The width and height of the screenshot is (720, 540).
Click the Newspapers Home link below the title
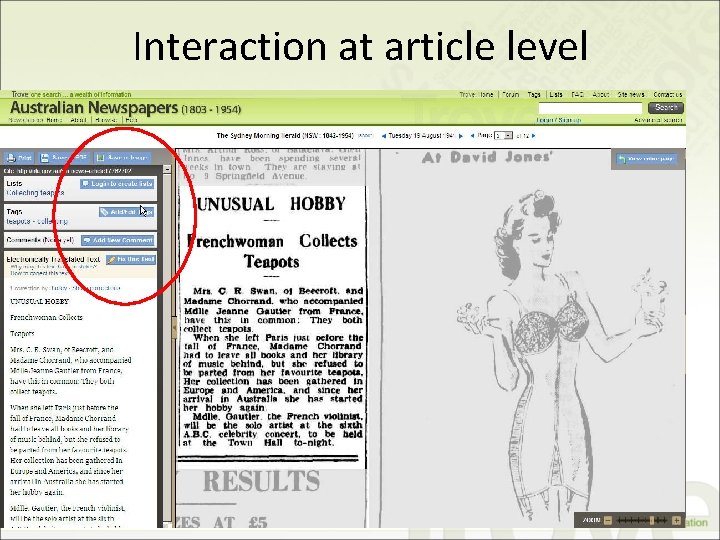click(x=35, y=120)
